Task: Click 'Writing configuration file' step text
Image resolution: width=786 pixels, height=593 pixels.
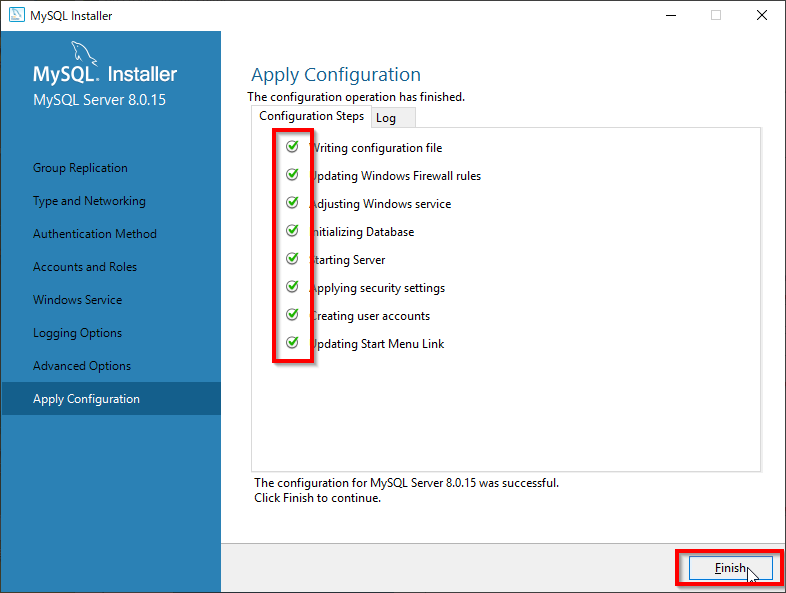Action: pyautogui.click(x=376, y=148)
